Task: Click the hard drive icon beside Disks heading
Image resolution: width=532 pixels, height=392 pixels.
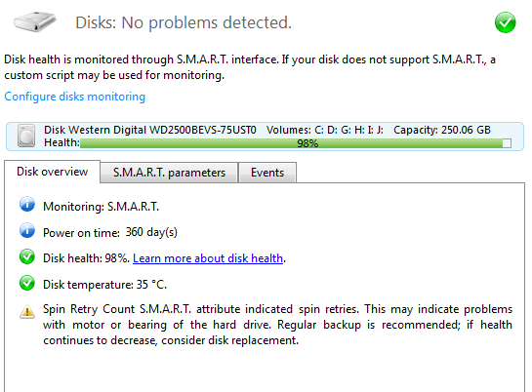Action: coord(35,21)
